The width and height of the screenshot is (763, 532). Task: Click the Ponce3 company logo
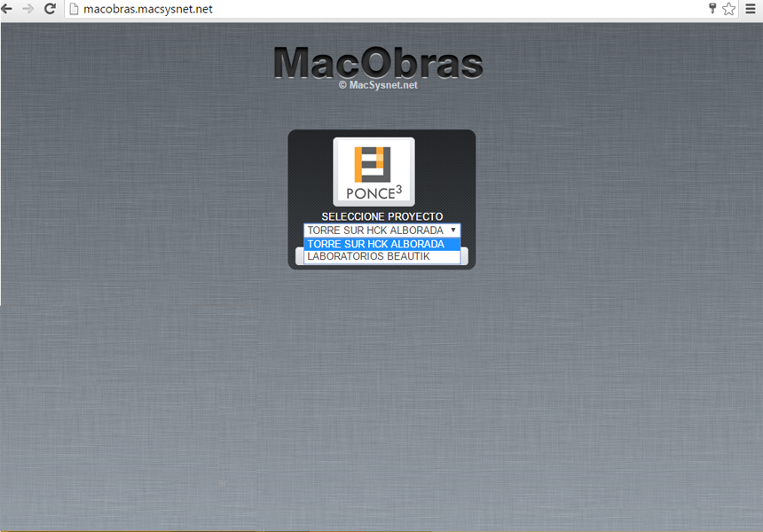pyautogui.click(x=374, y=172)
